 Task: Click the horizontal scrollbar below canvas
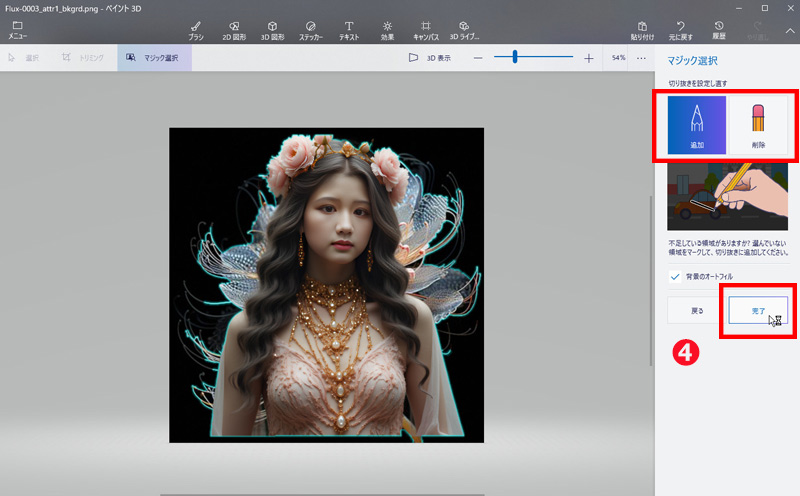pyautogui.click(x=322, y=494)
